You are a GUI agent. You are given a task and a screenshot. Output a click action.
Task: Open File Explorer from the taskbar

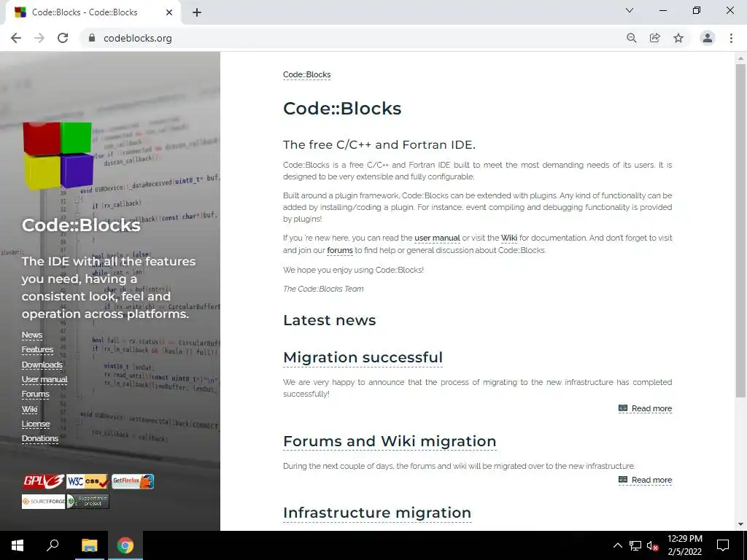89,545
